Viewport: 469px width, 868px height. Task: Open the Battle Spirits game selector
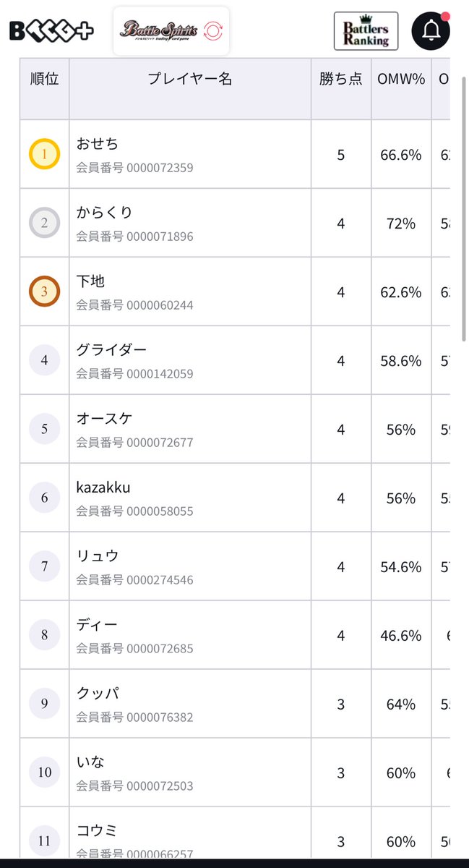tap(171, 30)
